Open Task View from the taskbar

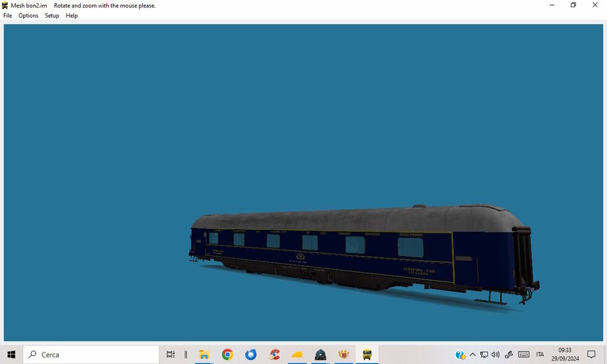coord(171,354)
